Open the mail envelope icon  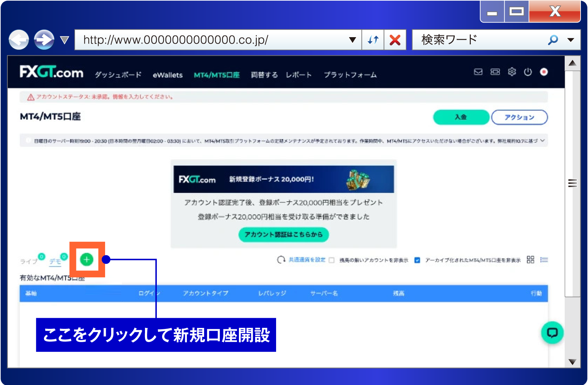tap(478, 72)
